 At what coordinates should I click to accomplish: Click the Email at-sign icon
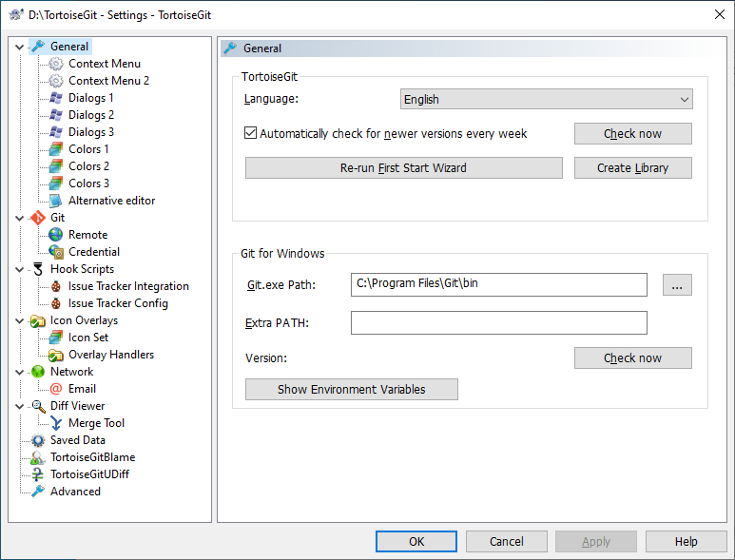(56, 389)
